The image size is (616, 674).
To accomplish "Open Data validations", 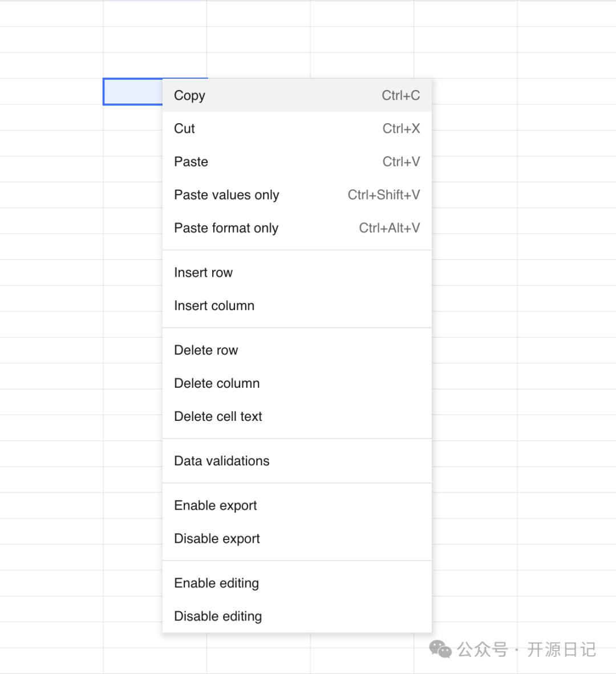I will (x=221, y=461).
